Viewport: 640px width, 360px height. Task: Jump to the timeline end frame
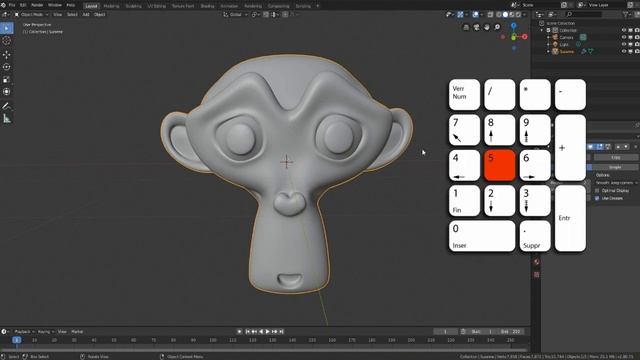281,332
